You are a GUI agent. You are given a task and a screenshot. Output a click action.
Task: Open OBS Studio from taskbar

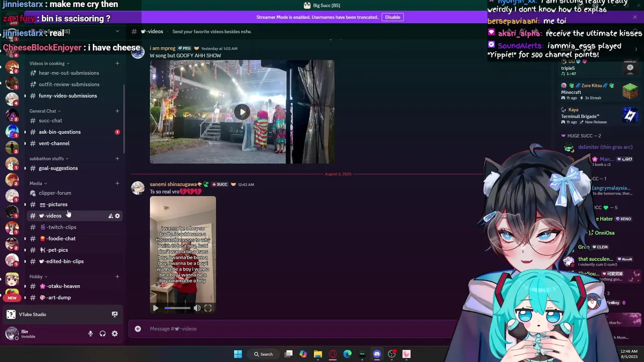click(x=392, y=354)
